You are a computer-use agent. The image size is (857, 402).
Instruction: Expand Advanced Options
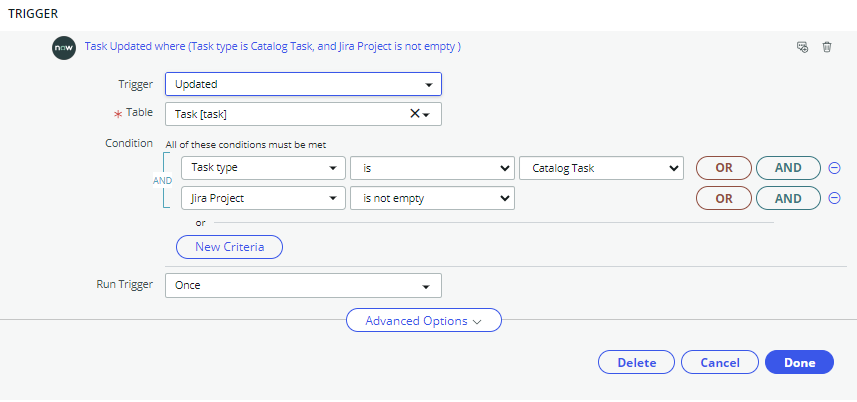[x=424, y=321]
